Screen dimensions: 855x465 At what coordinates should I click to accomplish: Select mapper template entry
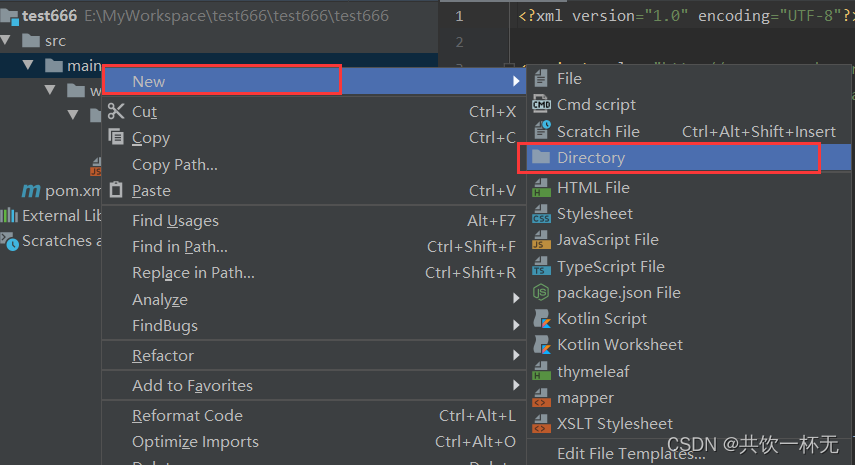pyautogui.click(x=689, y=397)
